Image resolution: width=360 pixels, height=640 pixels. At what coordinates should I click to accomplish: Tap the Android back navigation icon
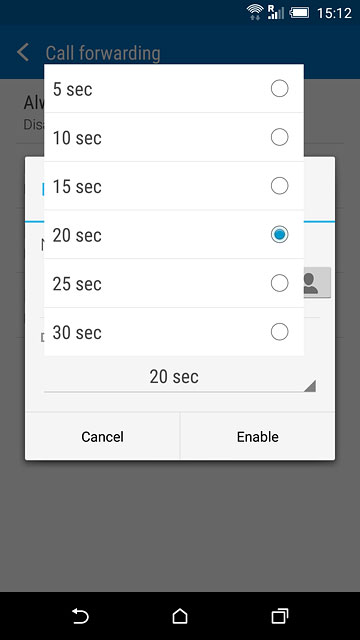click(x=80, y=616)
